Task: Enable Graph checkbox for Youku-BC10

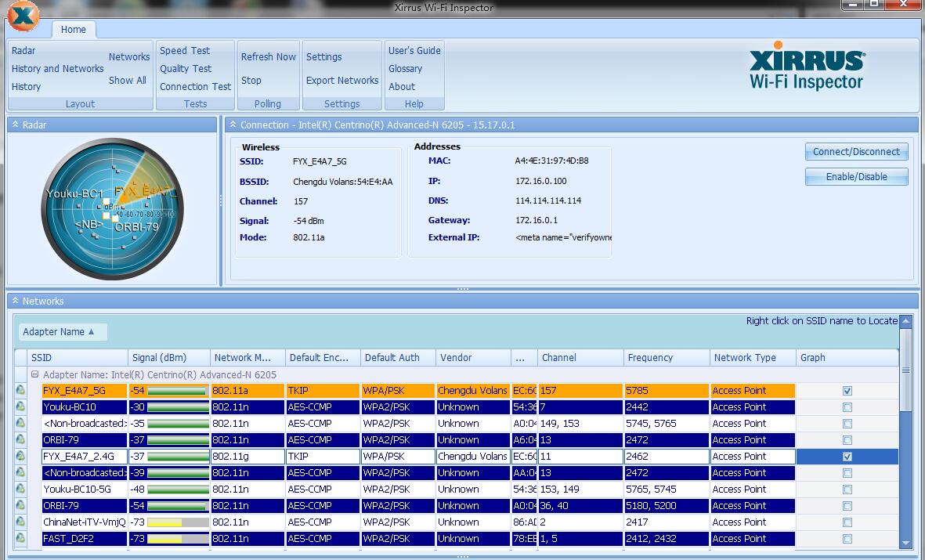Action: pyautogui.click(x=847, y=407)
